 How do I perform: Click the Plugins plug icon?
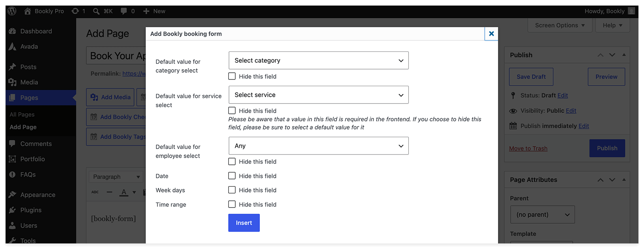[x=13, y=210]
